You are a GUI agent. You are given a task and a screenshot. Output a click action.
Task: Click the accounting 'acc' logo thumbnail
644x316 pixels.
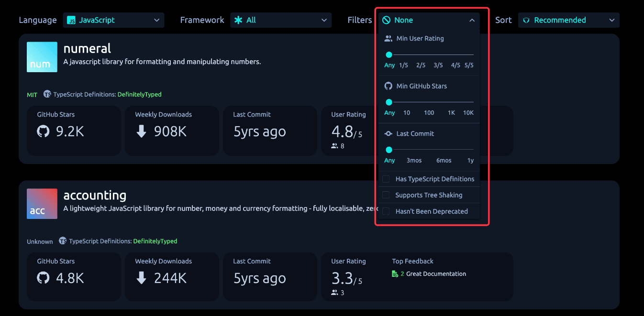(42, 204)
